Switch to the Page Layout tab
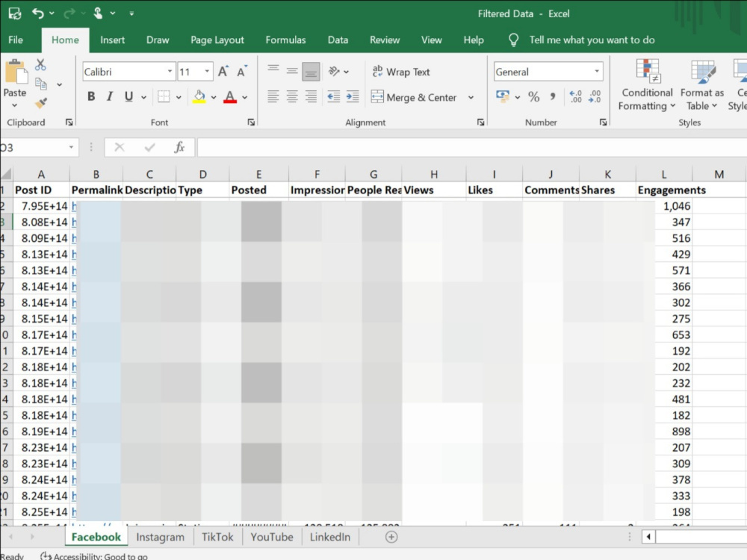This screenshot has width=747, height=560. [217, 40]
